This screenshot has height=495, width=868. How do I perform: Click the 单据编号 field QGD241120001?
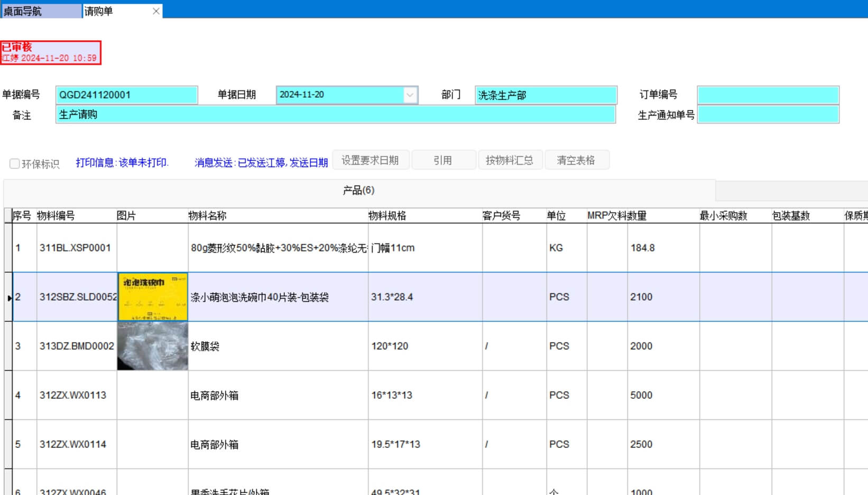click(126, 95)
